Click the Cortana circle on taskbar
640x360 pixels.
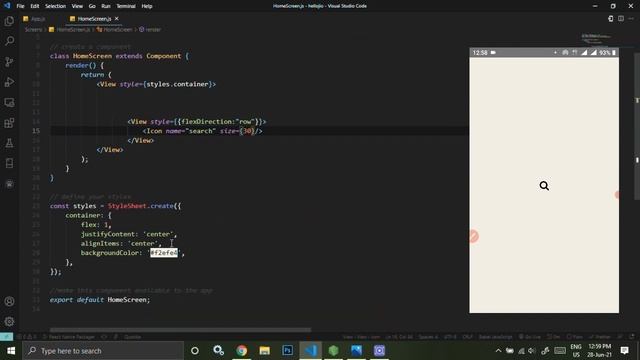[195, 351]
